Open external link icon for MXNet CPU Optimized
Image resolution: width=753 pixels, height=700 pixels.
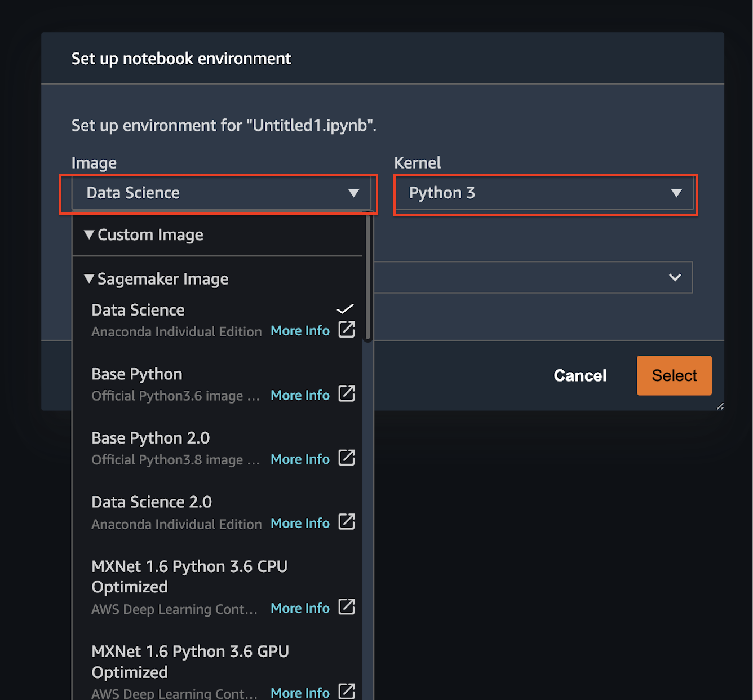pos(346,608)
